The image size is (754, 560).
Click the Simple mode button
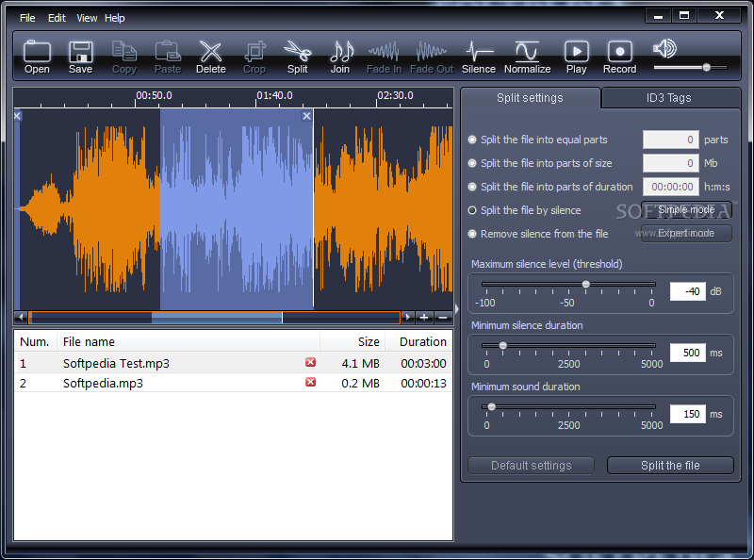point(687,209)
